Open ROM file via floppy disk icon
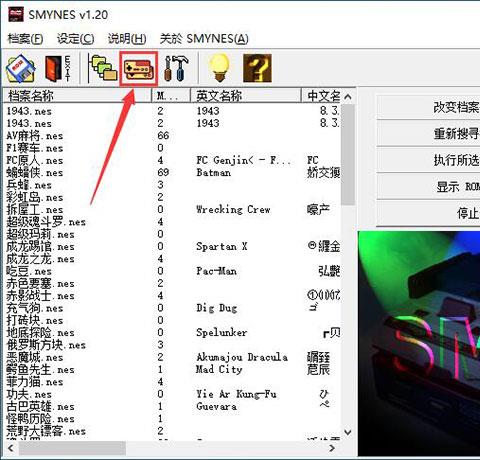The width and height of the screenshot is (480, 460). coord(21,68)
